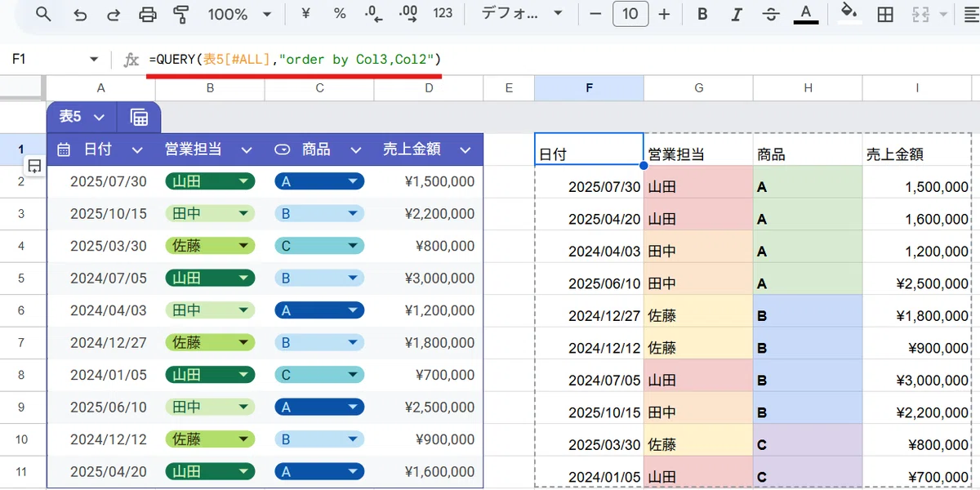Click the calendar icon in 日付 header
Image resolution: width=980 pixels, height=490 pixels.
click(x=64, y=149)
